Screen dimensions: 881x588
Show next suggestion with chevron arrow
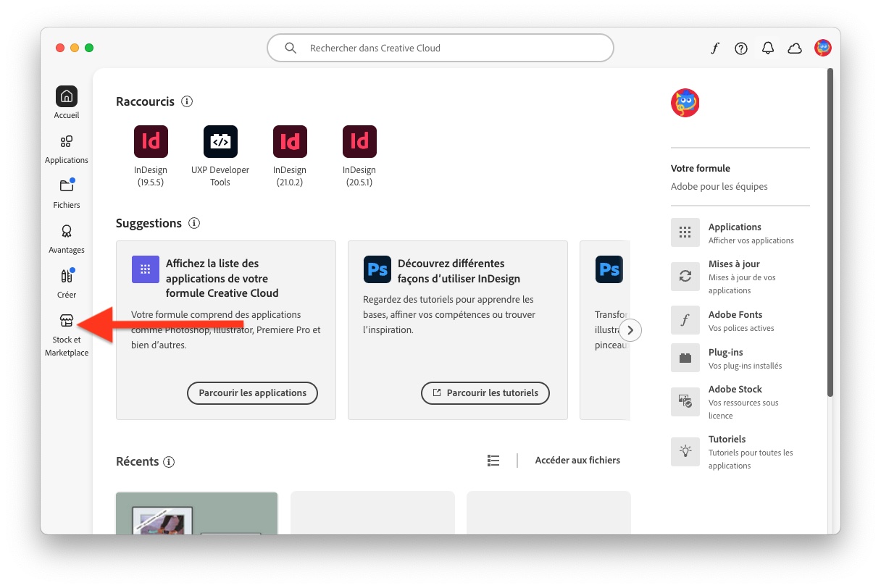(630, 330)
